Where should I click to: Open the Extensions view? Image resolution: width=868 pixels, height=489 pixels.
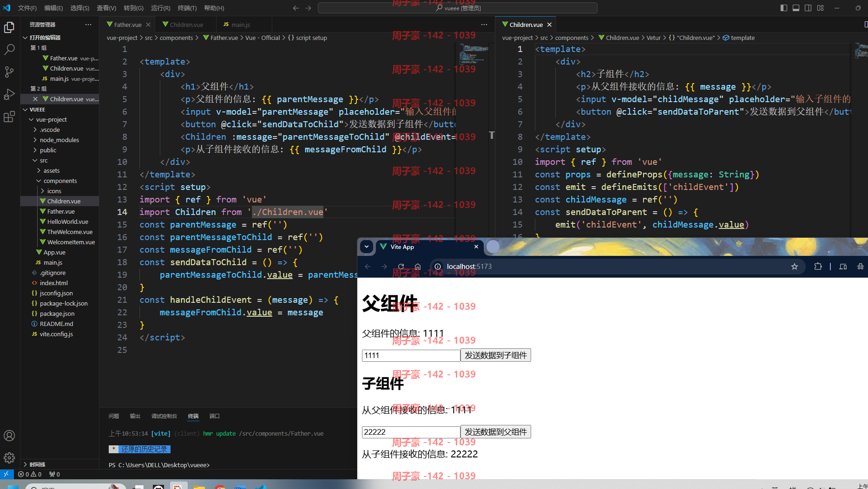[9, 117]
